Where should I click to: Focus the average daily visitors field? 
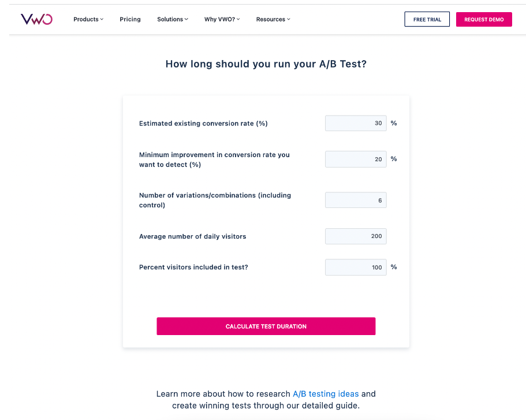[x=356, y=236]
